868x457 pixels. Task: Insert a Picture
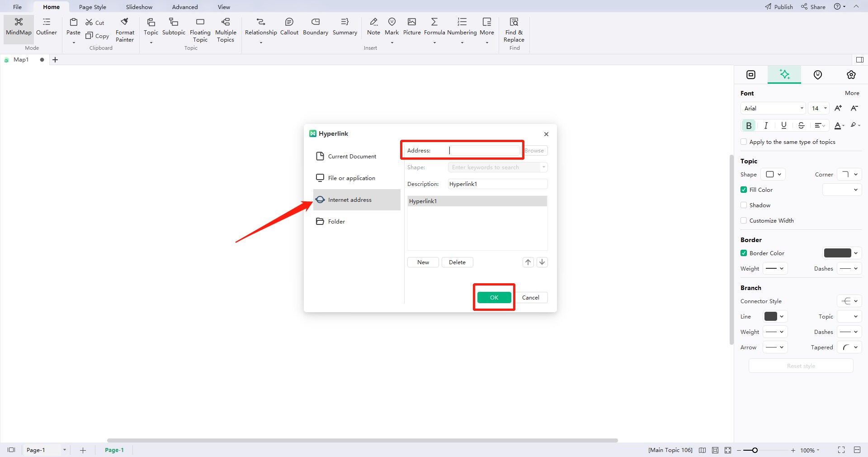click(412, 27)
